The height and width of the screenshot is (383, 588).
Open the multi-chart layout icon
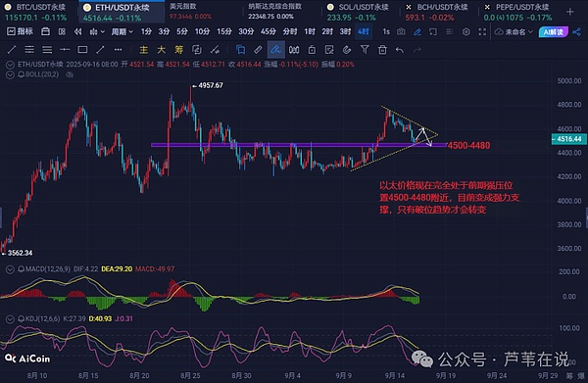(63, 32)
